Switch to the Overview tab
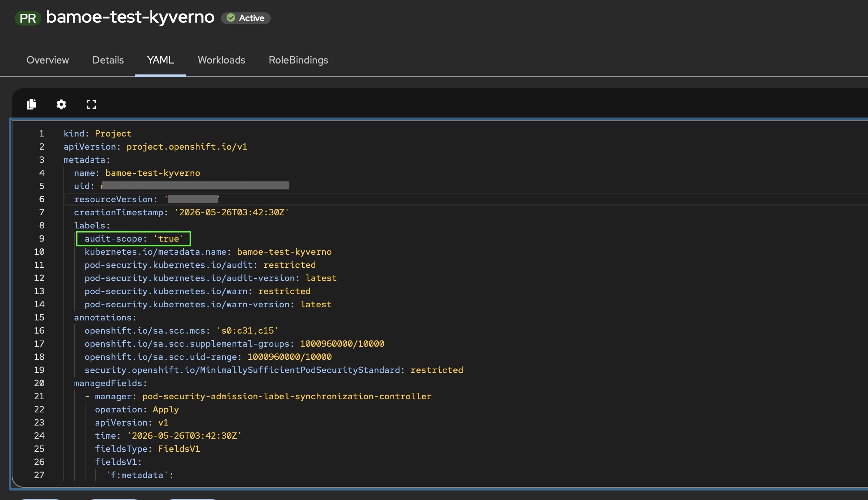Image resolution: width=868 pixels, height=500 pixels. pyautogui.click(x=47, y=60)
